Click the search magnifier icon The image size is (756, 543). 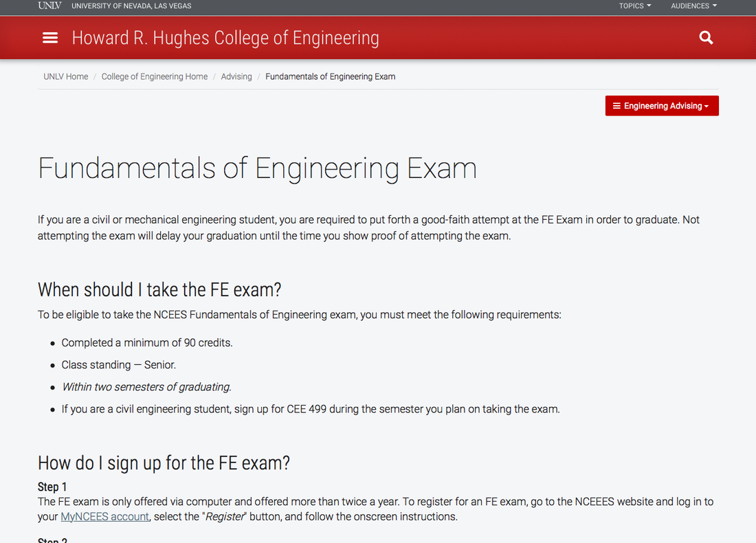706,38
